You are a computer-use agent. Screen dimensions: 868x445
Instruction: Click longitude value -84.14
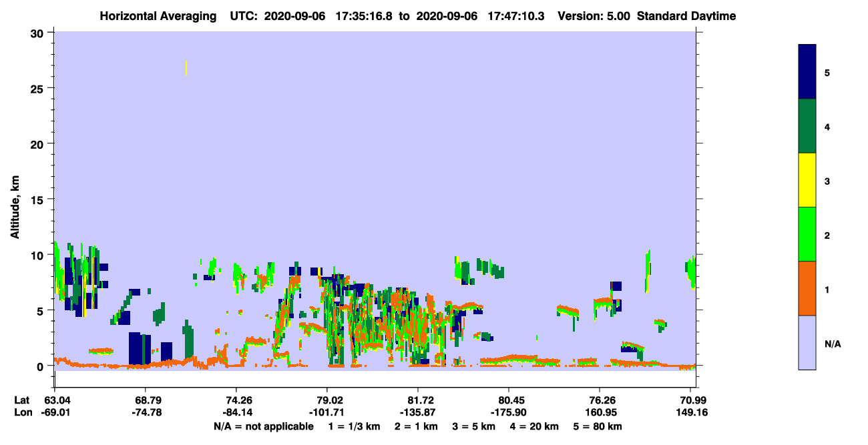236,412
